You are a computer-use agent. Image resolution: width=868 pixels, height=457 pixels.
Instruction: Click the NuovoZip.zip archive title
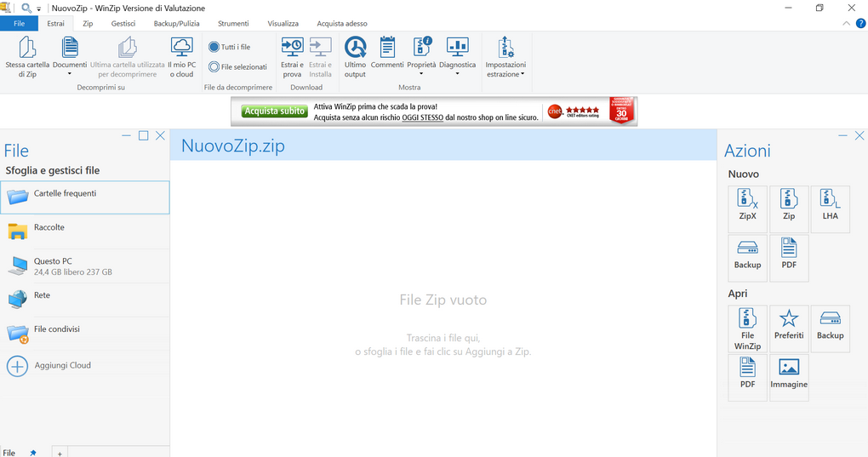point(233,146)
